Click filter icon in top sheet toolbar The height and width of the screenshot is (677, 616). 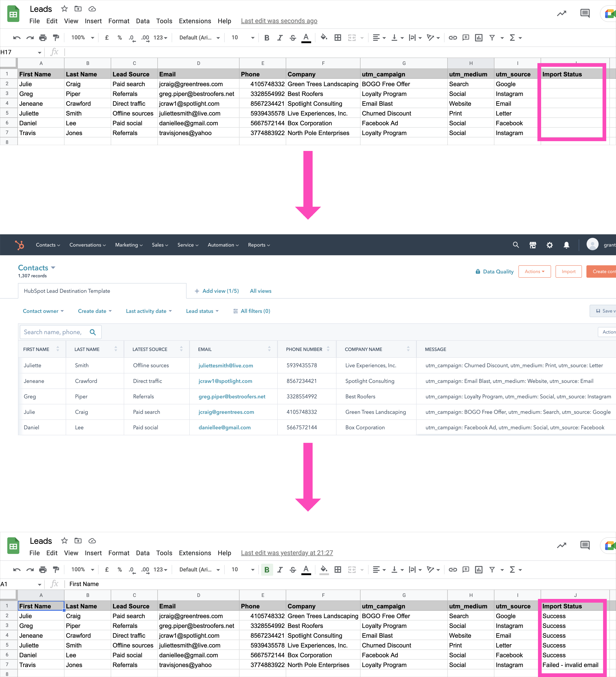click(492, 38)
